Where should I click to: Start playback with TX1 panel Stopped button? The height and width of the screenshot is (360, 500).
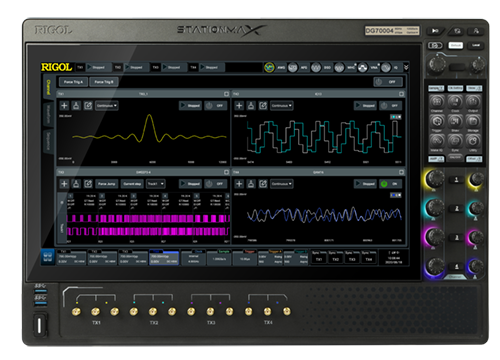pyautogui.click(x=190, y=106)
